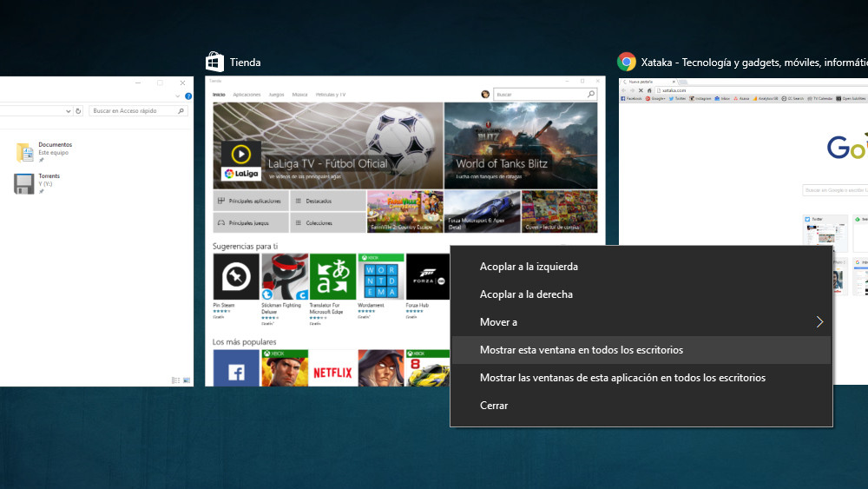Open the Pin Steam app icon

point(236,277)
